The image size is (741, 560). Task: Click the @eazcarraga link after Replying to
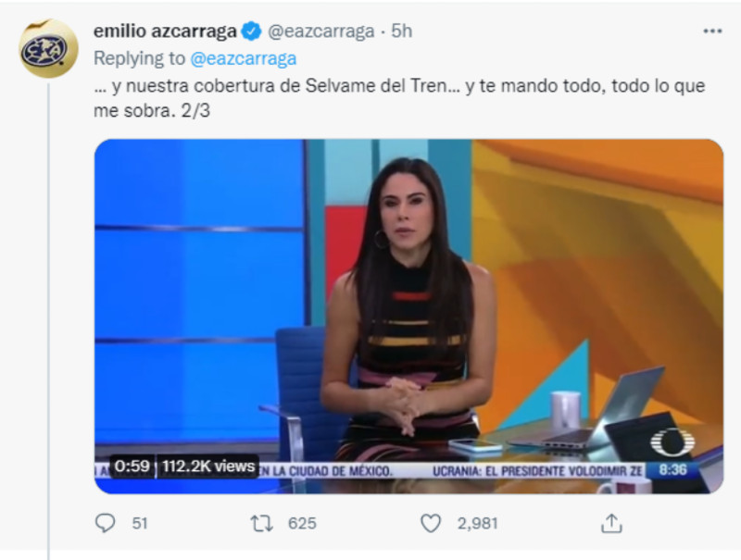point(244,58)
